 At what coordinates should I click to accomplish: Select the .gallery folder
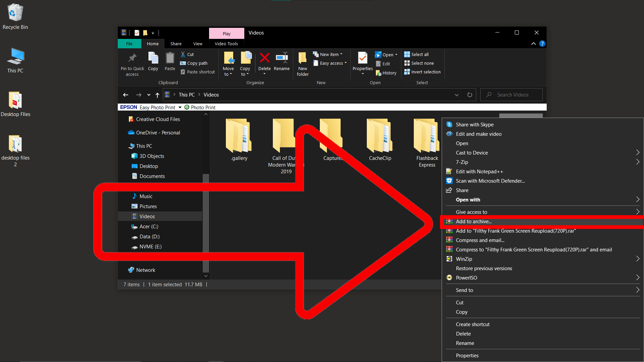point(239,140)
